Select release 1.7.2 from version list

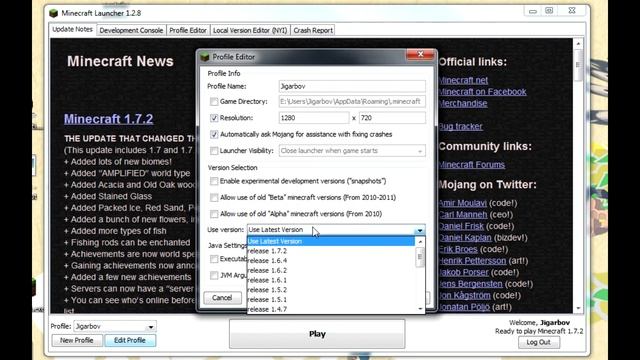[331, 251]
